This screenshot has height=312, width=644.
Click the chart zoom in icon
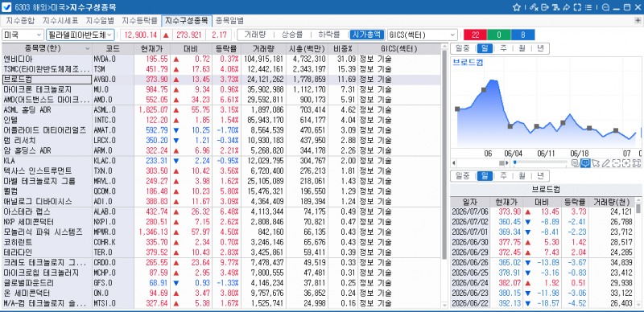click(626, 163)
